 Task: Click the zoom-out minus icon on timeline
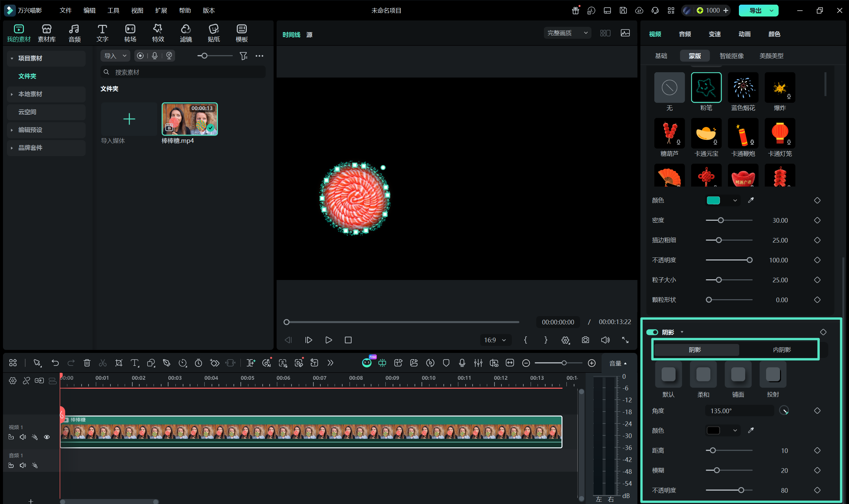pos(526,363)
